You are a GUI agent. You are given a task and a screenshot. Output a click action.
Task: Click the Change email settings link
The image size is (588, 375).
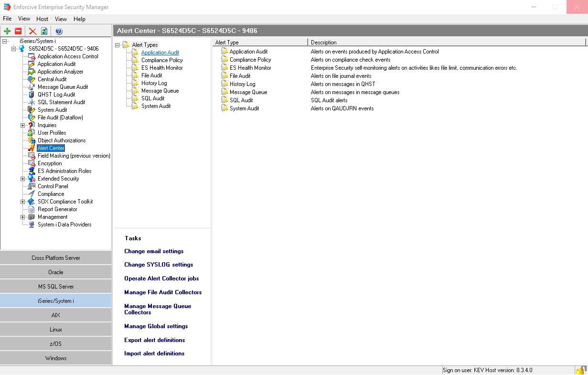154,251
